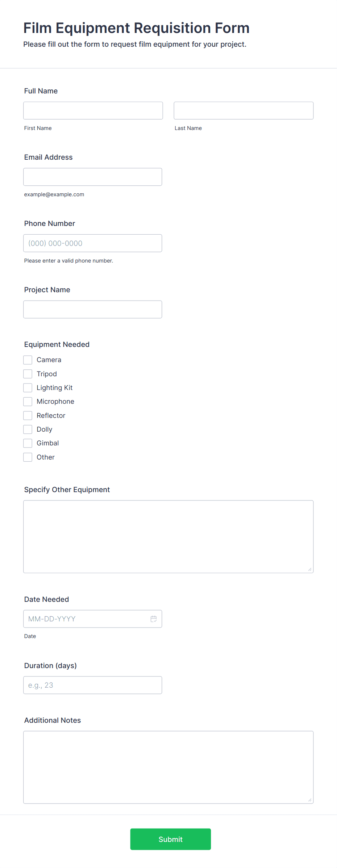Click the Specify Other Equipment textarea

[x=168, y=537]
